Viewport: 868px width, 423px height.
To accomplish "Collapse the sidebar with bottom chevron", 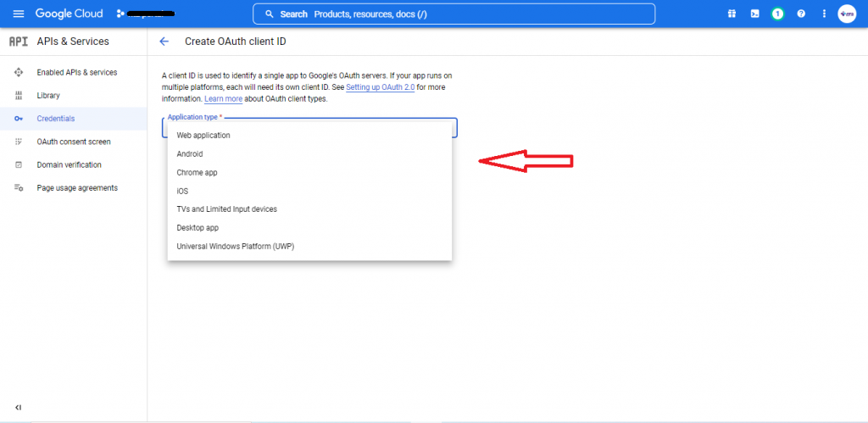I will 19,408.
